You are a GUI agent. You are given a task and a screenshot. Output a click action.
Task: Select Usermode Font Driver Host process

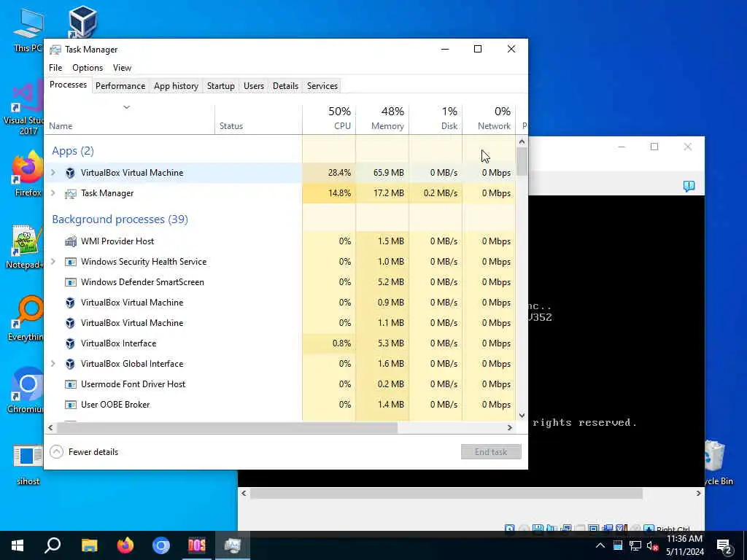[280, 384]
